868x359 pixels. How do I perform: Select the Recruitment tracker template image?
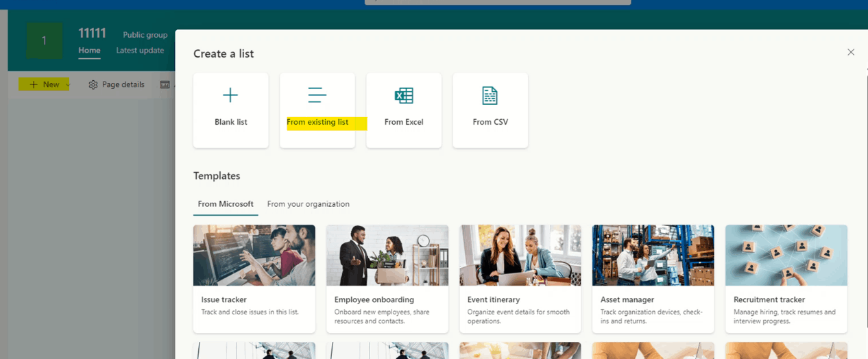tap(786, 255)
